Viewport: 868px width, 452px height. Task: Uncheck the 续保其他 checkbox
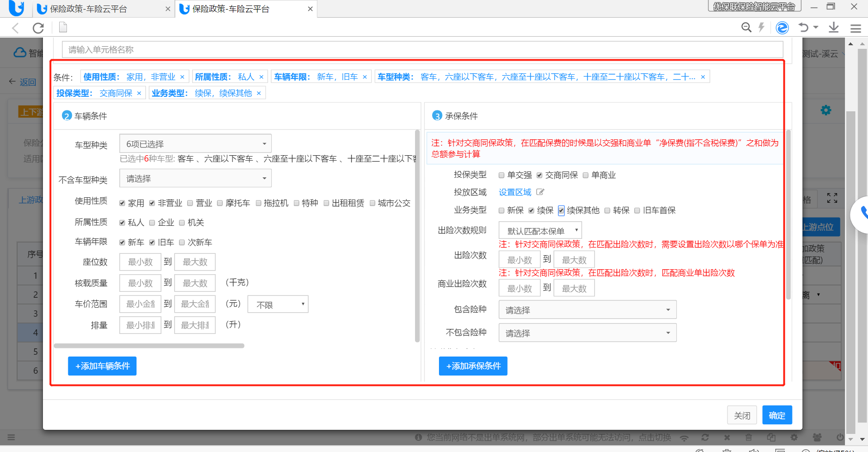[561, 210]
